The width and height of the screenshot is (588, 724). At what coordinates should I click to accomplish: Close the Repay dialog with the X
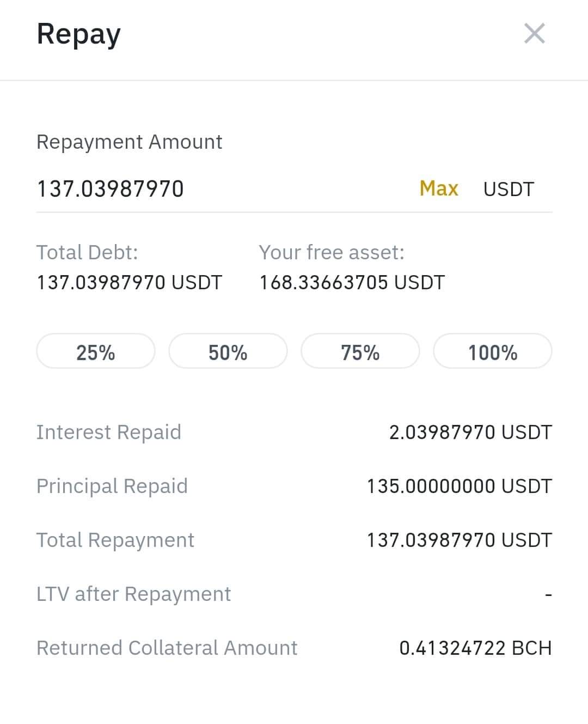tap(534, 33)
